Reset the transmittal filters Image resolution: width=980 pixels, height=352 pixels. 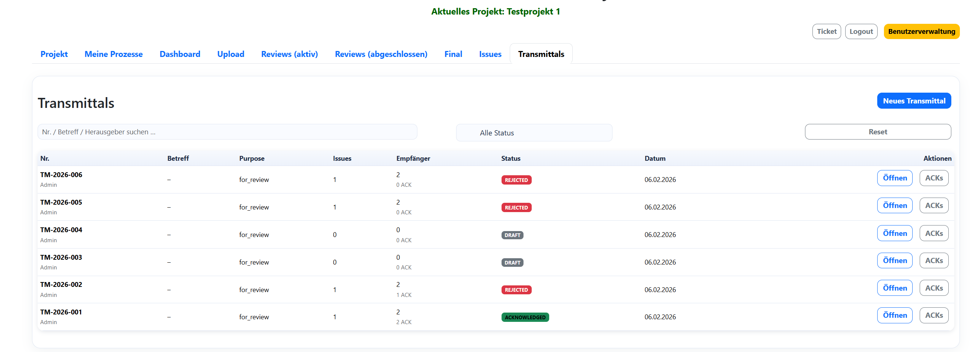coord(877,132)
